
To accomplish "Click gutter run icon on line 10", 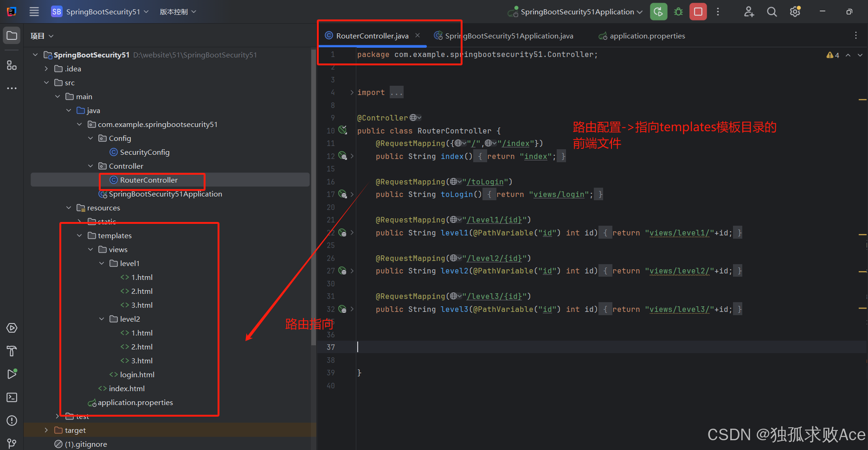I will (x=342, y=130).
